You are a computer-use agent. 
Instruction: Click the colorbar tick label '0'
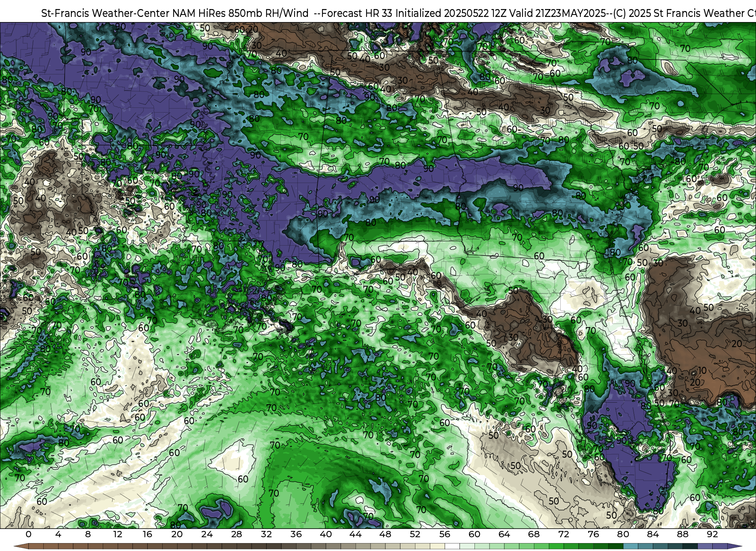point(28,534)
